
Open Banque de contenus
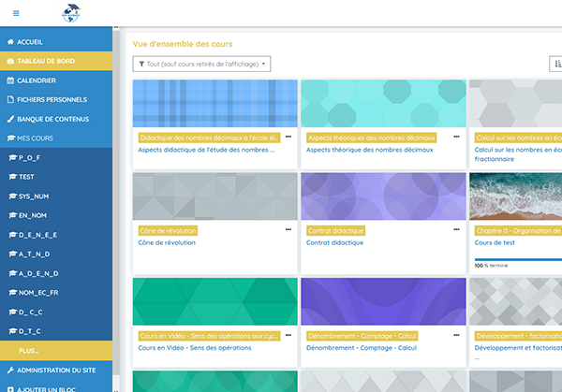coord(52,120)
